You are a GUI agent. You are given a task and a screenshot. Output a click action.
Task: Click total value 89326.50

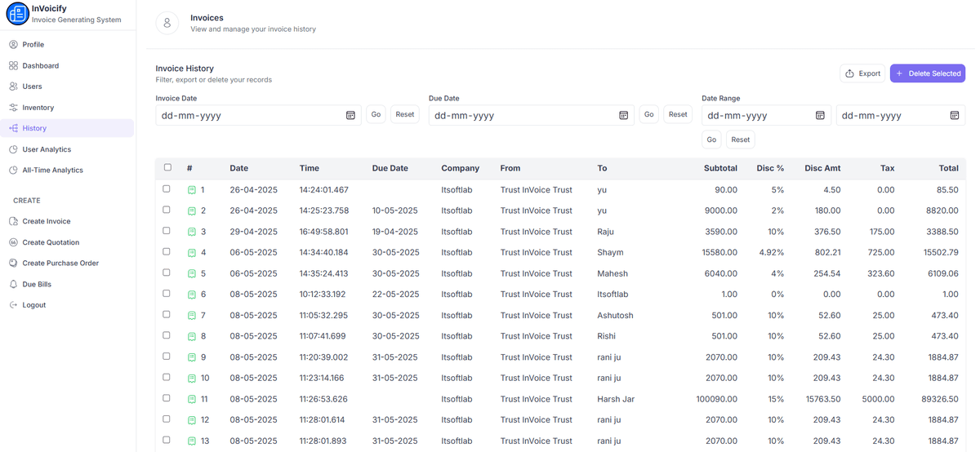[939, 399]
